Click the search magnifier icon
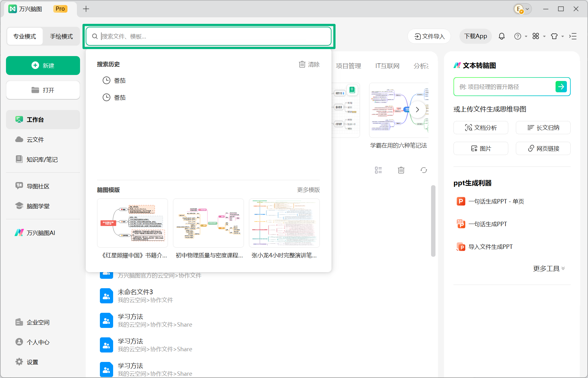588x378 pixels. click(x=95, y=36)
